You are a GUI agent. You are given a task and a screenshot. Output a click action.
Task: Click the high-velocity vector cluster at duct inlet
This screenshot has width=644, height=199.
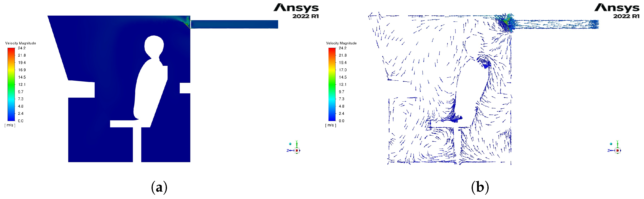click(505, 22)
